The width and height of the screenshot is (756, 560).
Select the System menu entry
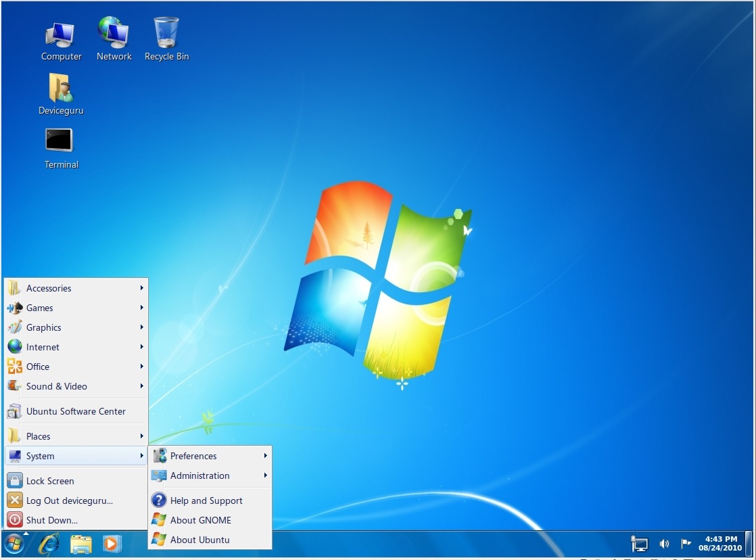[x=76, y=456]
